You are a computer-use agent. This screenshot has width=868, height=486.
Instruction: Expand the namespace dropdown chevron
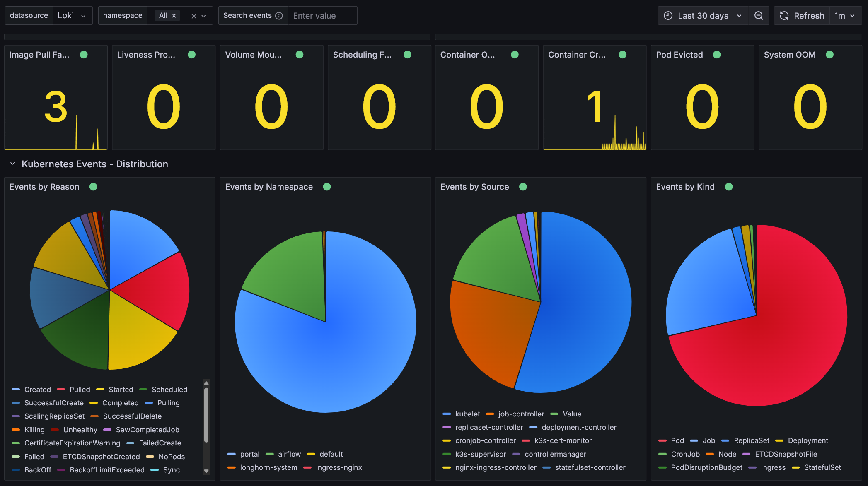tap(204, 16)
